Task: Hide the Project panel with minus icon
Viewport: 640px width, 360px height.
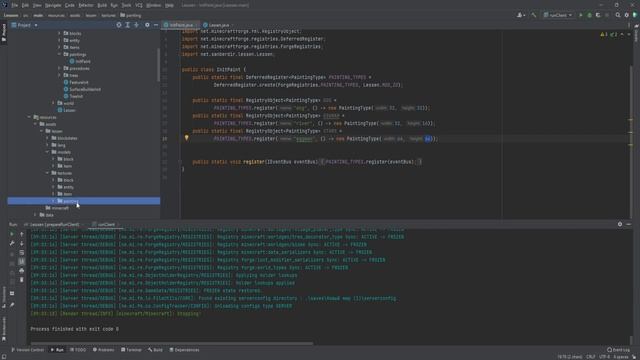Action: tap(156, 25)
